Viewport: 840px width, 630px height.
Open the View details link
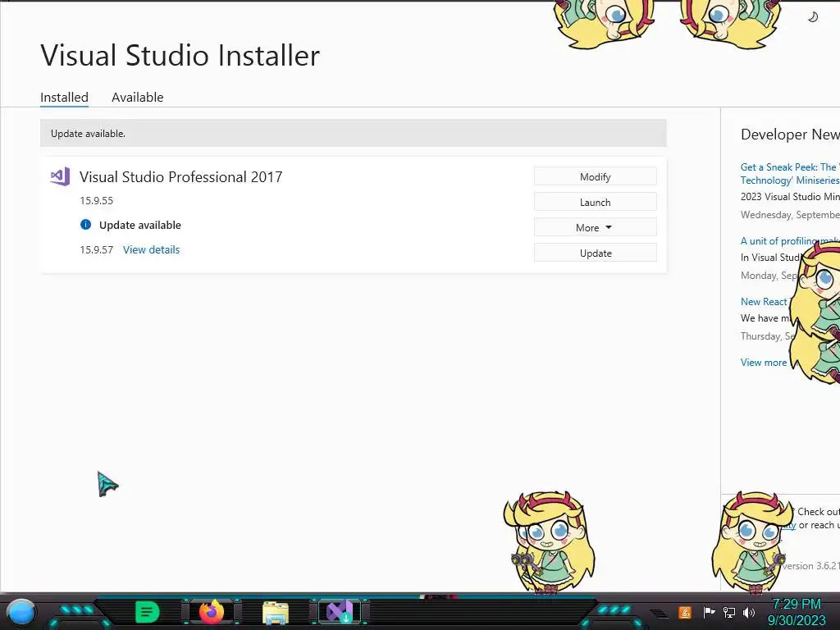(151, 249)
